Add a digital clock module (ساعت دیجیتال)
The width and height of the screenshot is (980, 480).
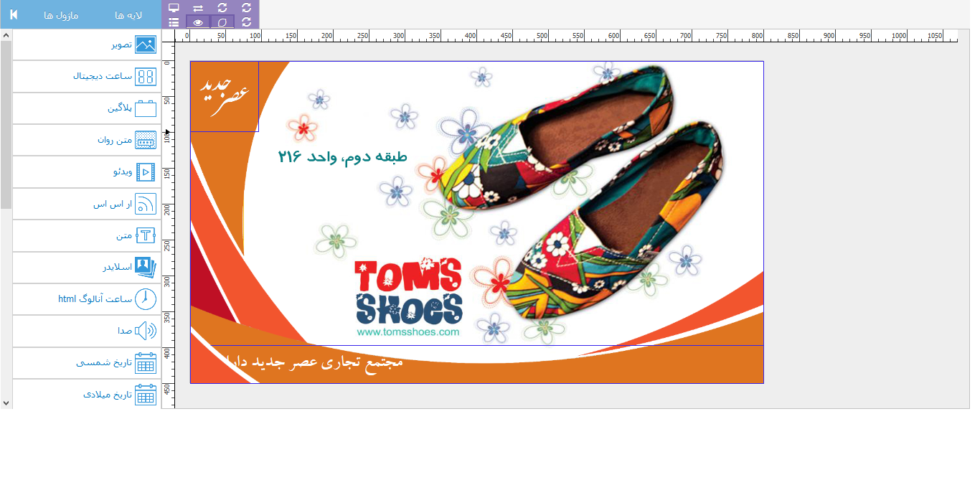tap(87, 77)
